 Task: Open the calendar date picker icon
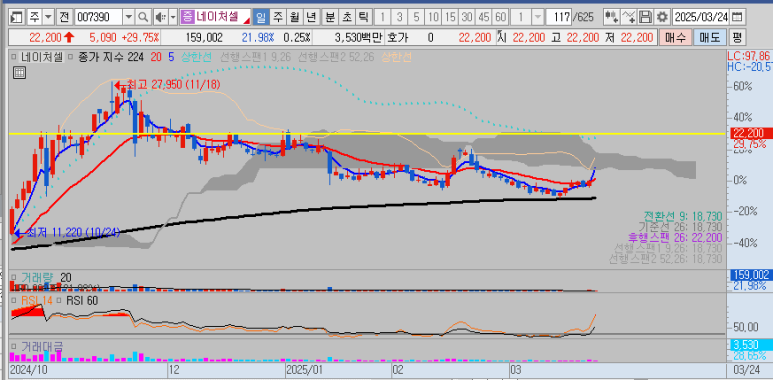737,17
